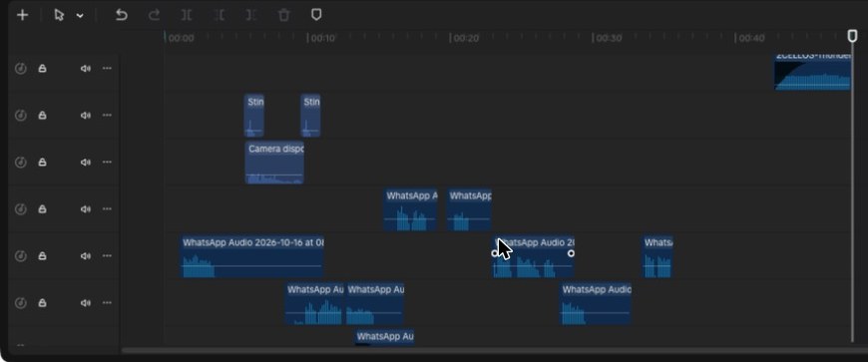868x362 pixels.
Task: Select the WhatsApp A clip on fourth track
Action: coord(411,209)
